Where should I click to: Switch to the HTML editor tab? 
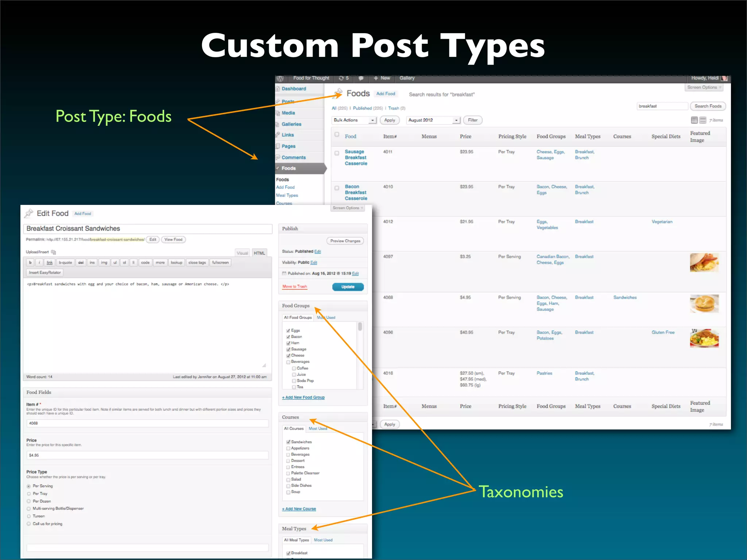pos(259,253)
